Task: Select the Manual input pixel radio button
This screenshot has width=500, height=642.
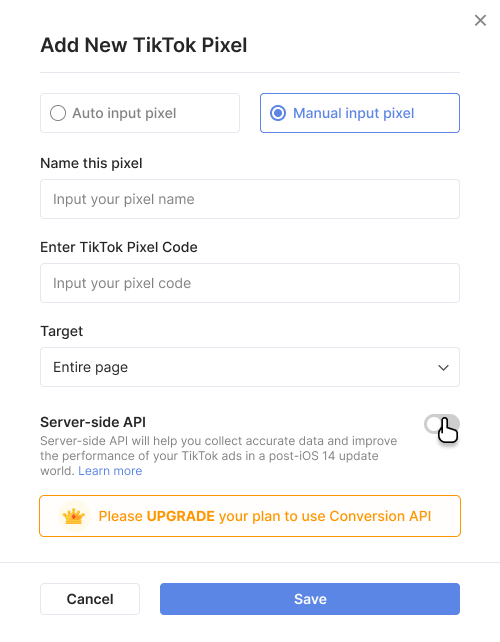Action: tap(278, 113)
